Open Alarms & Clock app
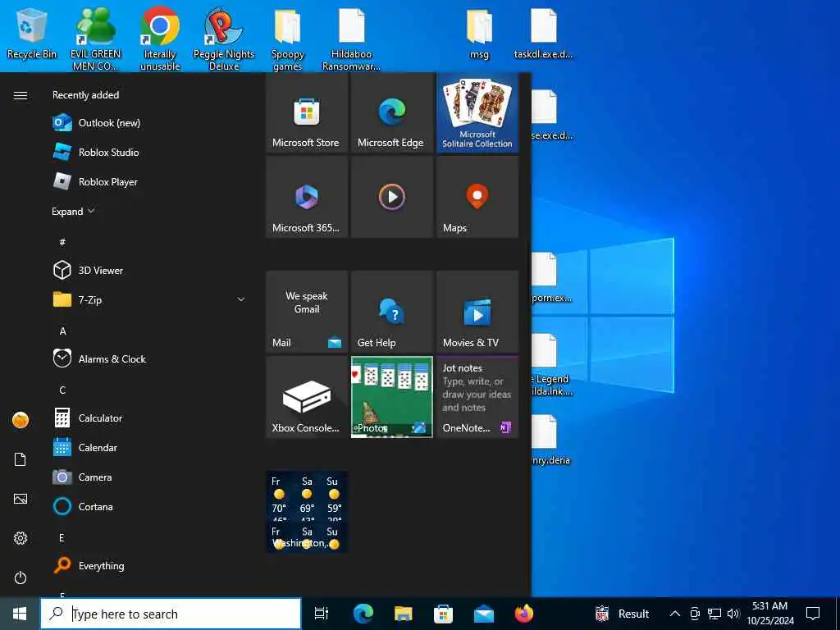This screenshot has height=630, width=840. (150, 359)
